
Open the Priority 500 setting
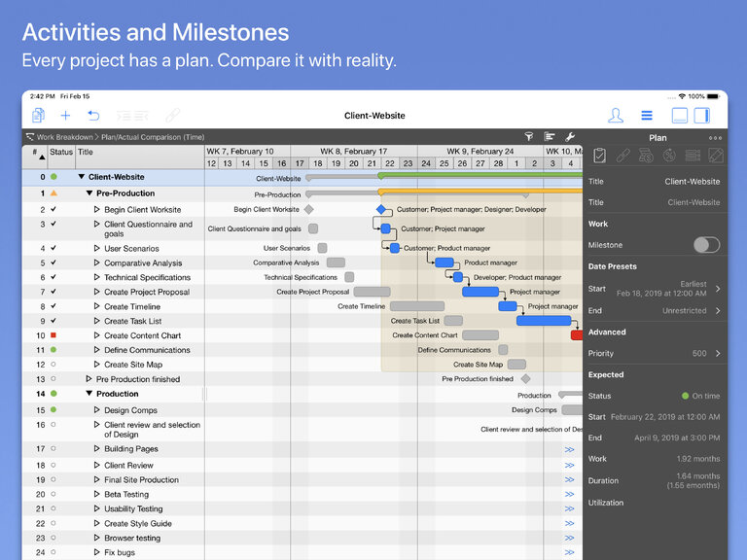(706, 354)
